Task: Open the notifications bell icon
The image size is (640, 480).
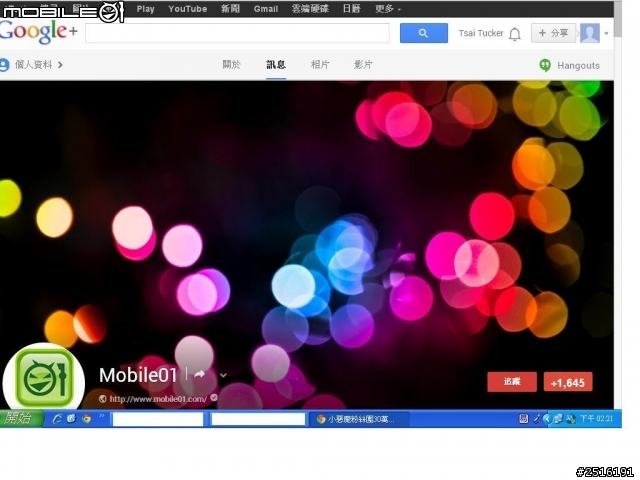Action: [515, 34]
